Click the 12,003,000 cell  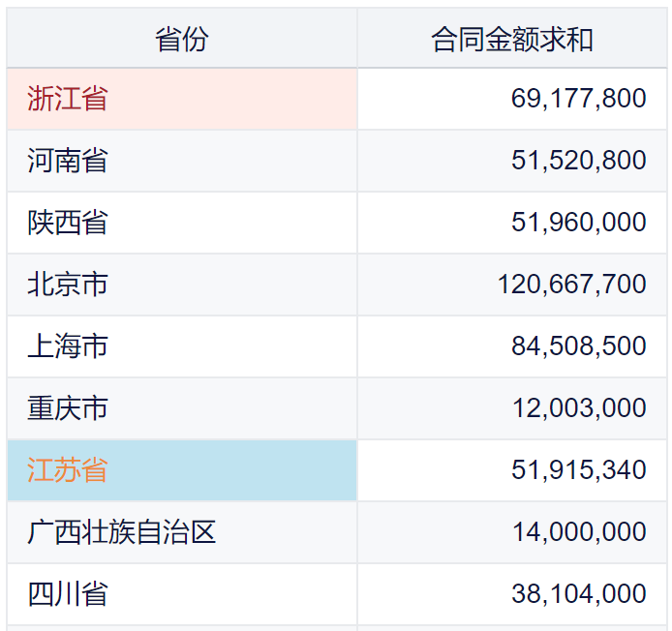coord(578,408)
